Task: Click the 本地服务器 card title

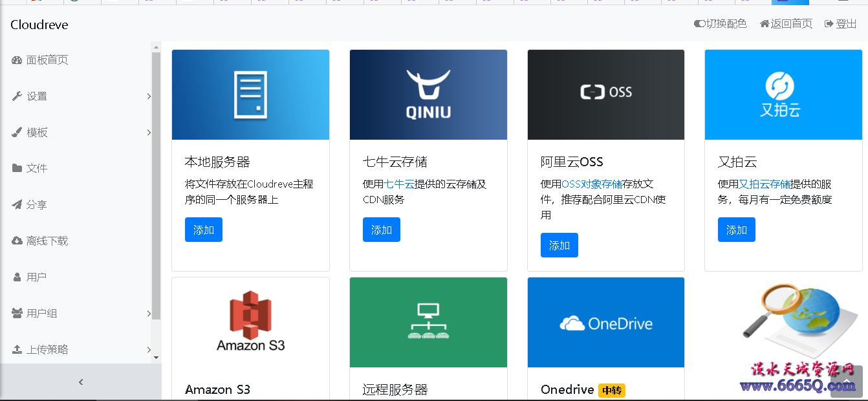Action: pyautogui.click(x=217, y=162)
